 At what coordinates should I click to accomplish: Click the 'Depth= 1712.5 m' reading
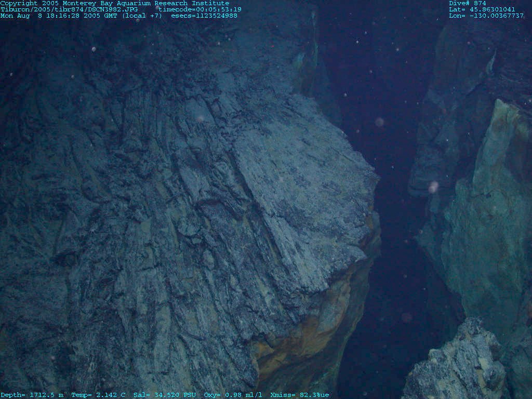click(x=32, y=395)
